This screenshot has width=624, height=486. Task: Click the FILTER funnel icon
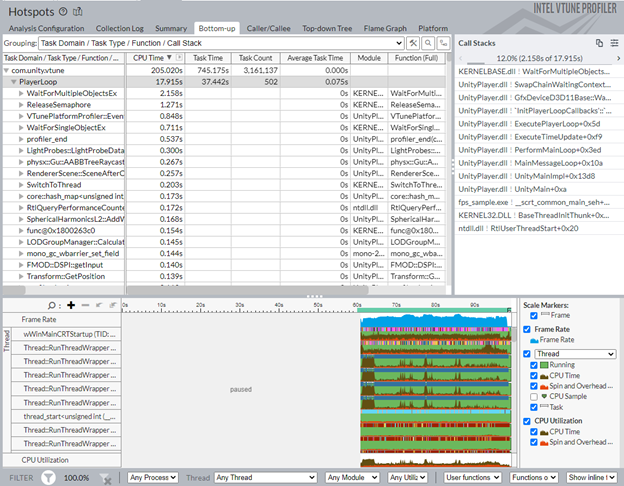(48, 478)
